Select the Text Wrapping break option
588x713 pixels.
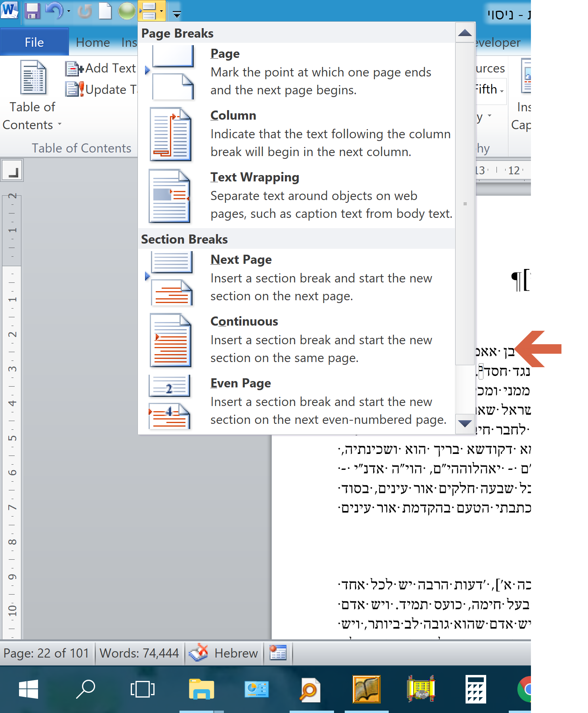(296, 196)
